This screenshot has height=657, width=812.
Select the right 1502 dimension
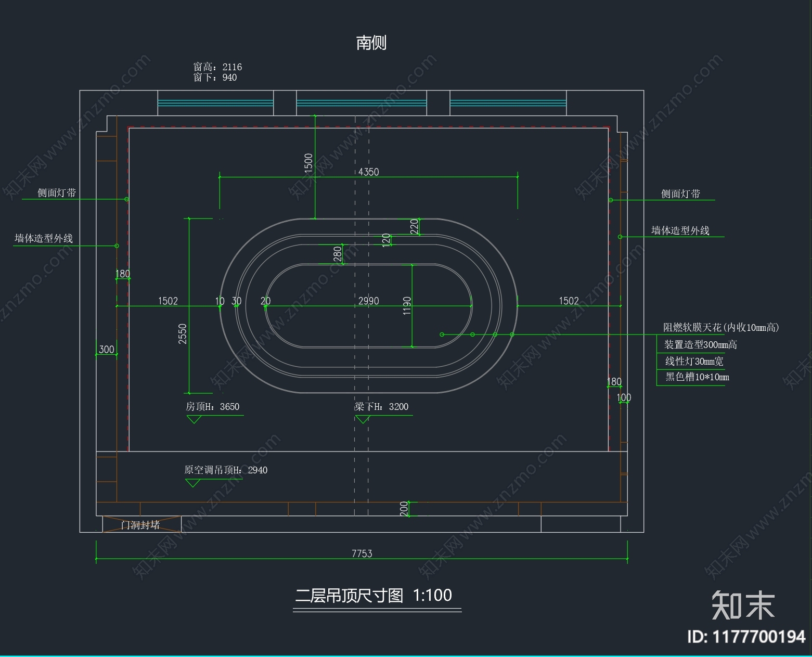pos(569,301)
